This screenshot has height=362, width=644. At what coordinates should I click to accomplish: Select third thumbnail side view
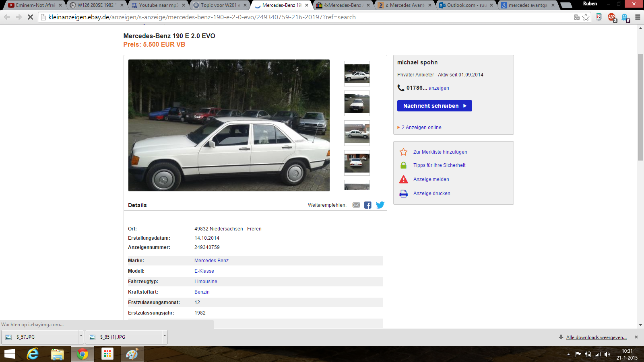(x=357, y=133)
